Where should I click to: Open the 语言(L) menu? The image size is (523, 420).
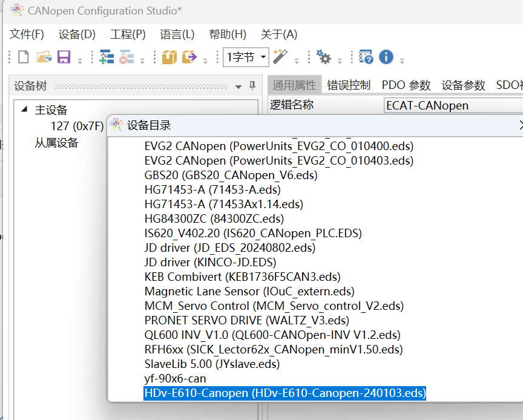[x=177, y=34]
